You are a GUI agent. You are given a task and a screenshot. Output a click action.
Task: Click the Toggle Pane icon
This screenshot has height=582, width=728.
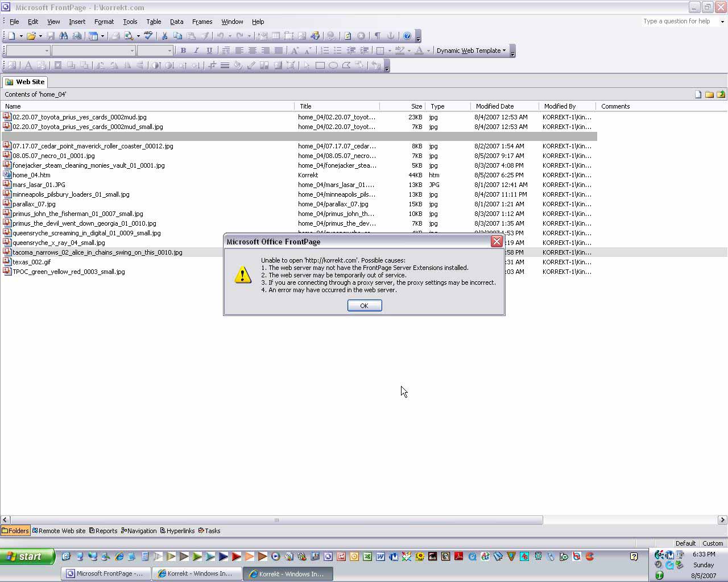pyautogui.click(x=93, y=36)
